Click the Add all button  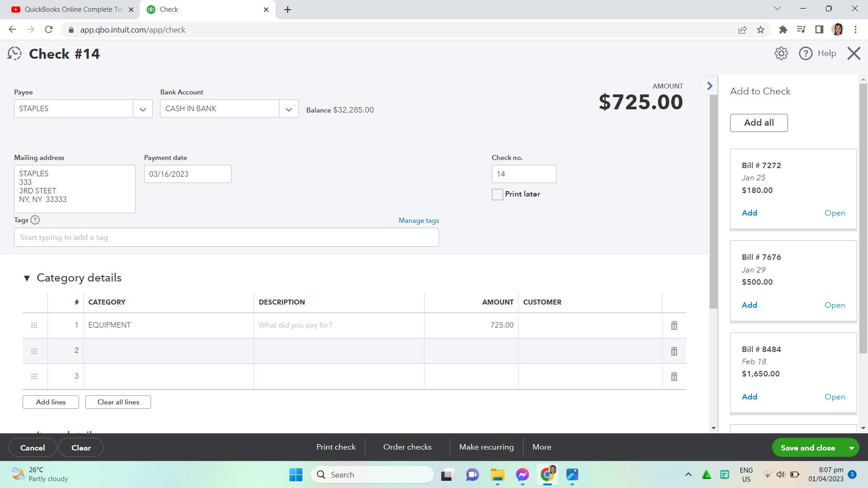pyautogui.click(x=759, y=123)
